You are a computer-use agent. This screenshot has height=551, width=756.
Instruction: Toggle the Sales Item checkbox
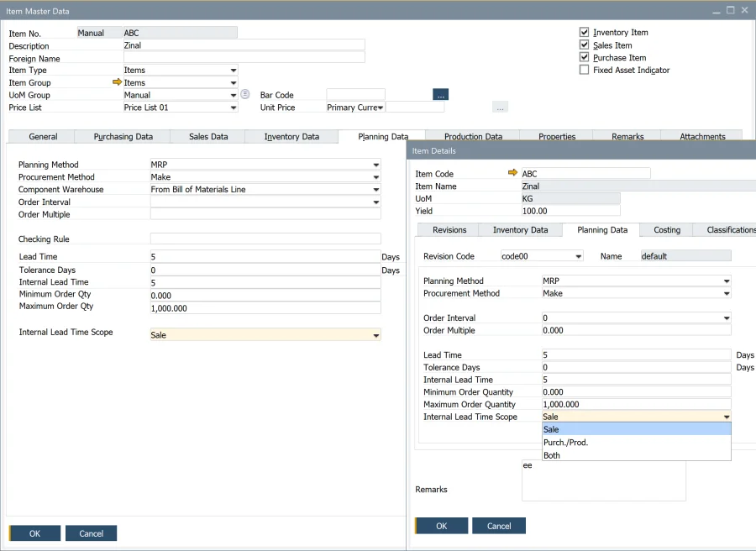pos(585,45)
